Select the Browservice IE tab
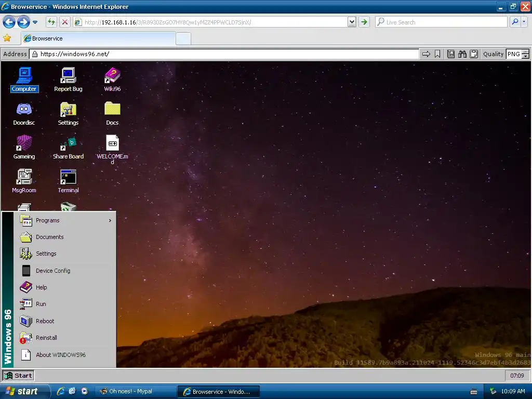This screenshot has width=532, height=399. pyautogui.click(x=98, y=38)
